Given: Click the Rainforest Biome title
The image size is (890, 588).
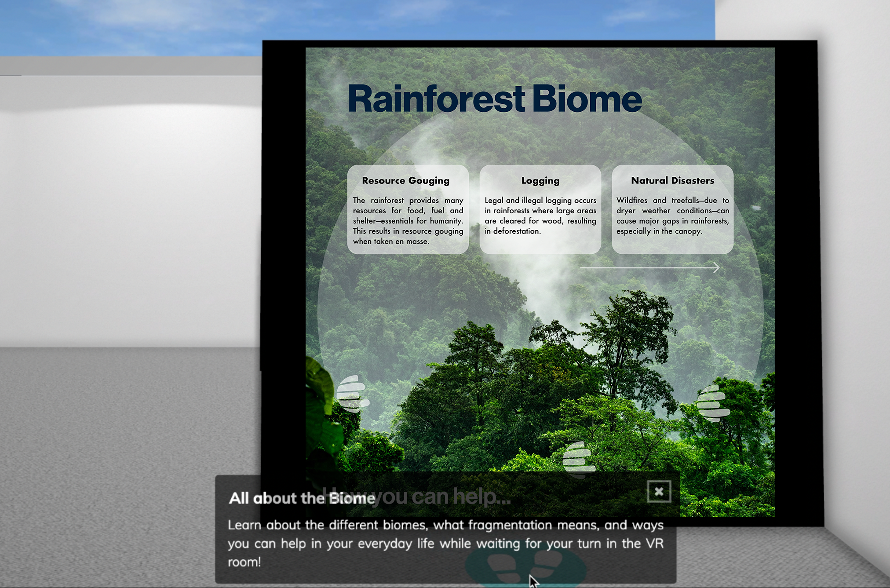Looking at the screenshot, I should [x=495, y=99].
